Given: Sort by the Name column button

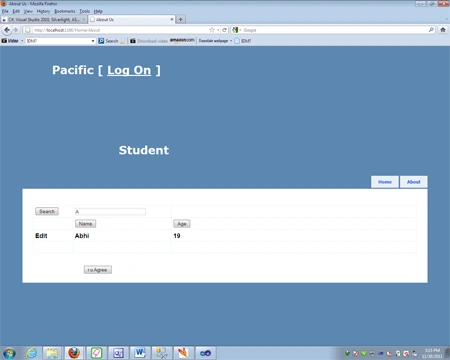Looking at the screenshot, I should (x=85, y=224).
